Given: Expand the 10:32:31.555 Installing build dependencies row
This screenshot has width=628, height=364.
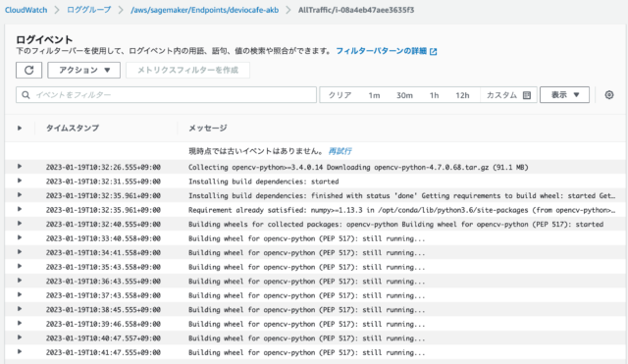Looking at the screenshot, I should point(20,181).
